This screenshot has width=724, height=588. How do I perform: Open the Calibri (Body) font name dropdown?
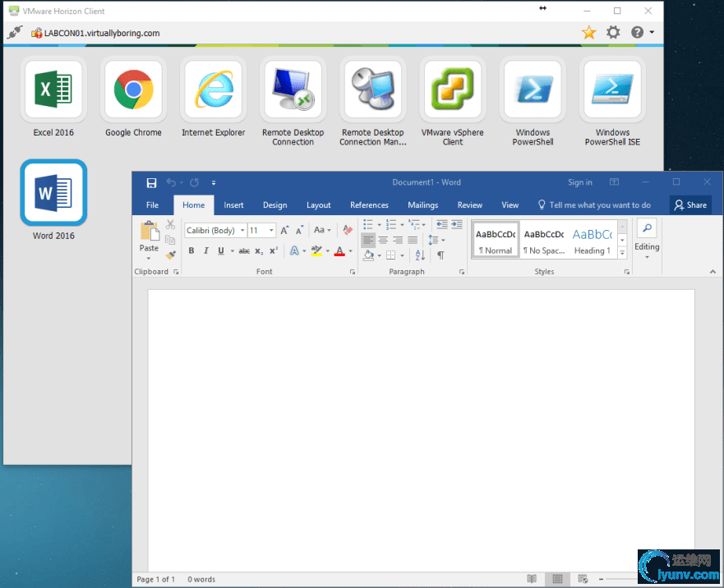click(242, 230)
